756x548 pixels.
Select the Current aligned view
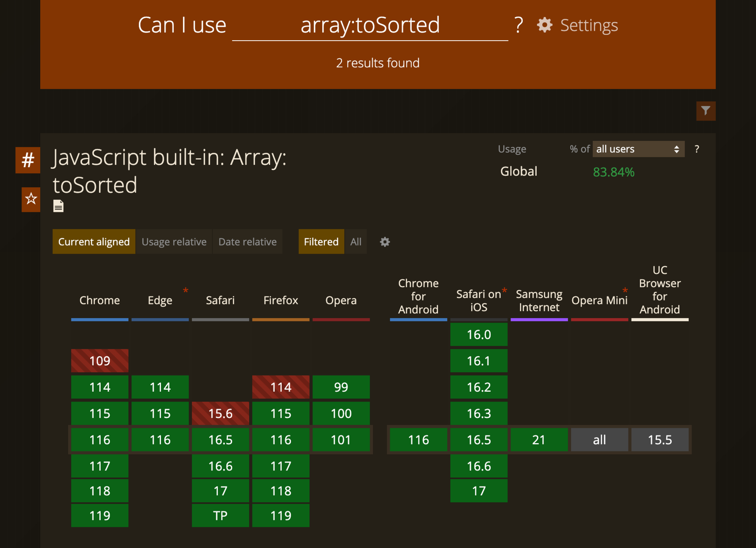point(94,242)
